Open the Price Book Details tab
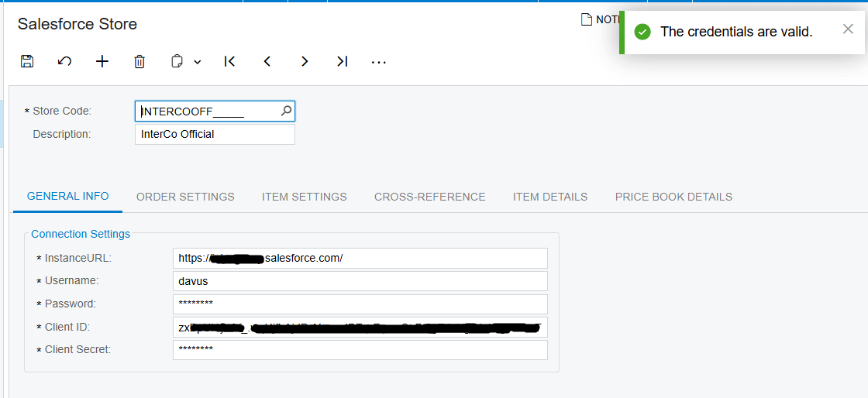Viewport: 868px width, 398px height. tap(673, 197)
